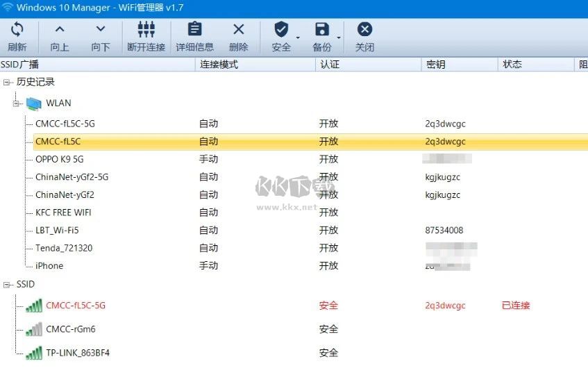This screenshot has height=382, width=588.
Task: Click the 安全 shield icon
Action: [281, 29]
